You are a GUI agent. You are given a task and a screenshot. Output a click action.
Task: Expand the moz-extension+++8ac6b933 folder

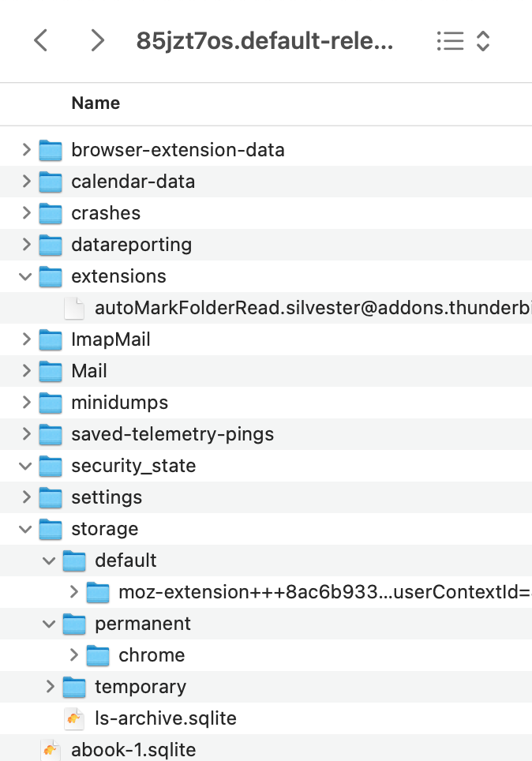[x=73, y=592]
